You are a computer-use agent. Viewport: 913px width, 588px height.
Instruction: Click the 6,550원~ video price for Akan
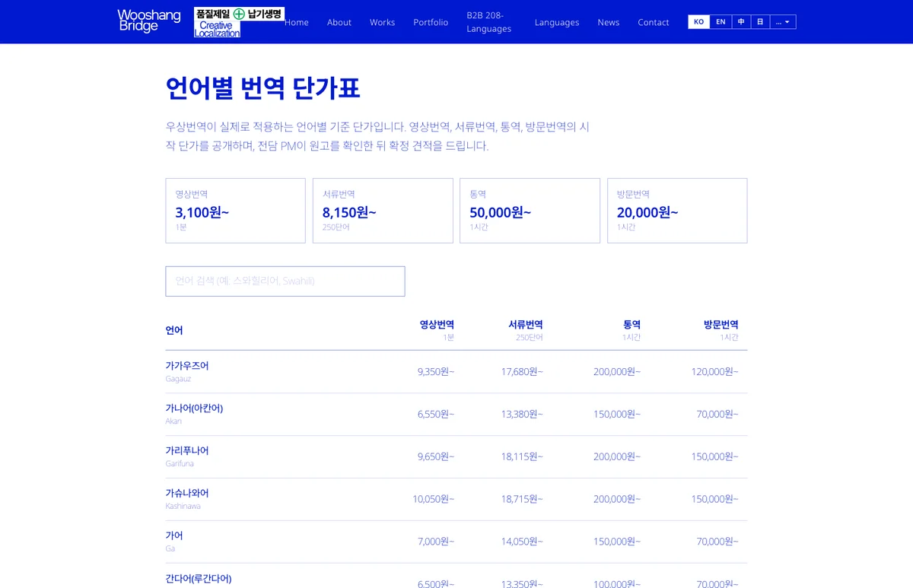pyautogui.click(x=436, y=415)
